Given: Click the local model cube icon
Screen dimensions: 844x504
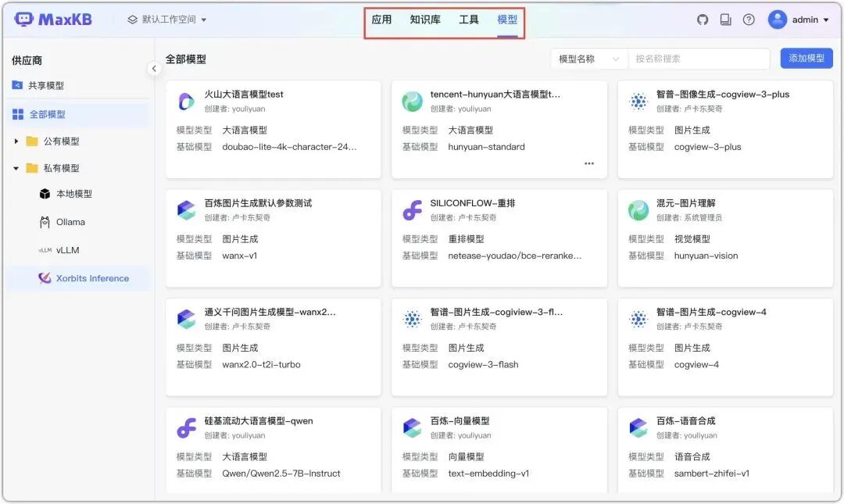Looking at the screenshot, I should pyautogui.click(x=45, y=194).
